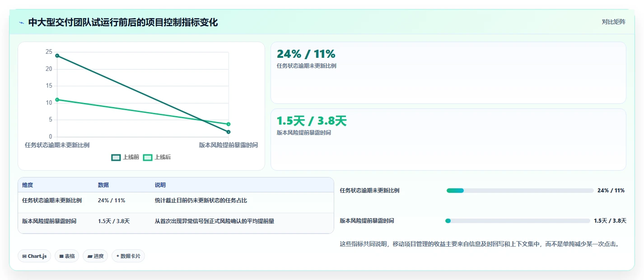Click the icon inside the 进度 tag

tap(89, 256)
